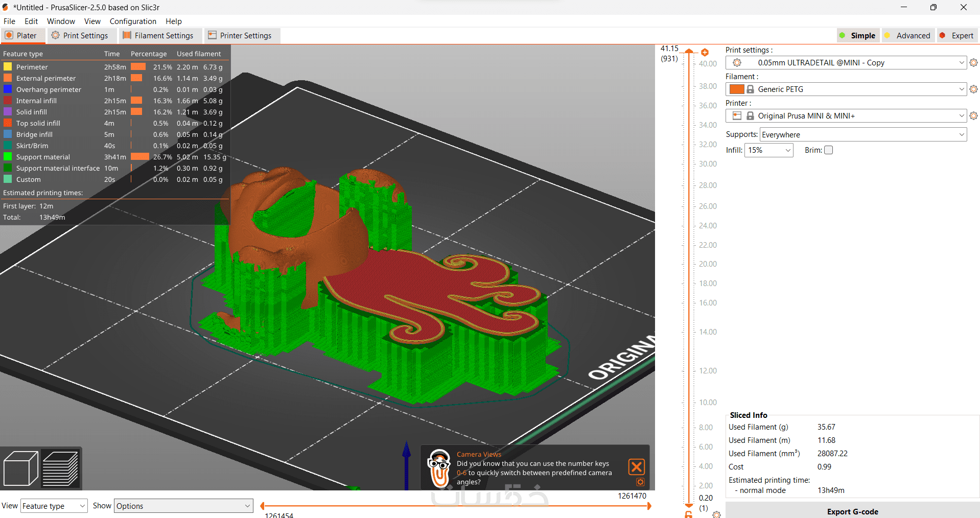Click the add color change plus icon
This screenshot has height=518, width=980.
click(705, 52)
